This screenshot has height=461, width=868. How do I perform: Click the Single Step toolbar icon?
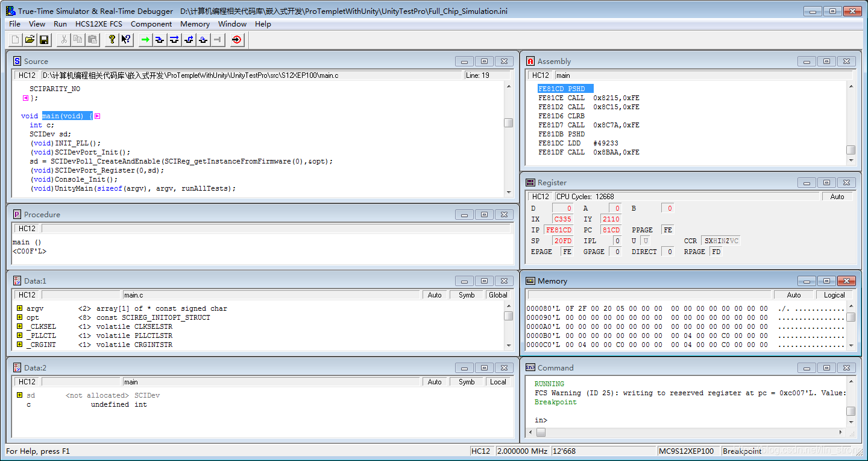tap(160, 40)
